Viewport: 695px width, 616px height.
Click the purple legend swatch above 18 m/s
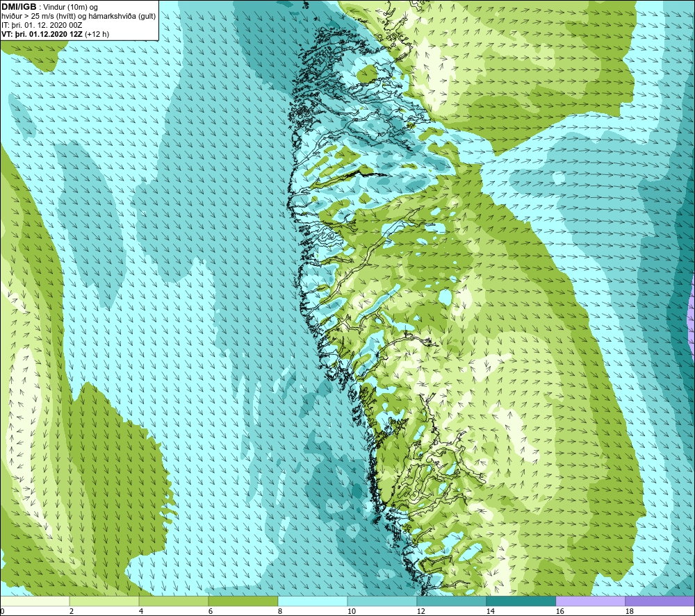pos(660,601)
